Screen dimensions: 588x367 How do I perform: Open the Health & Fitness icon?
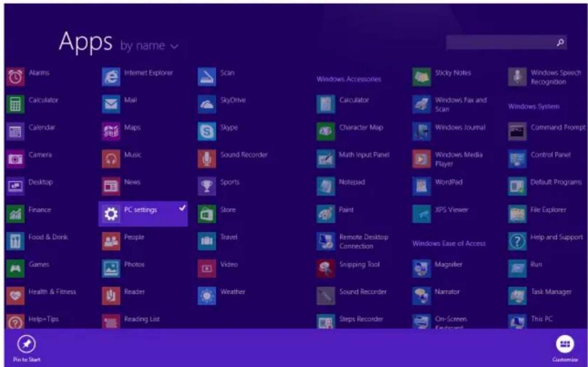[15, 296]
